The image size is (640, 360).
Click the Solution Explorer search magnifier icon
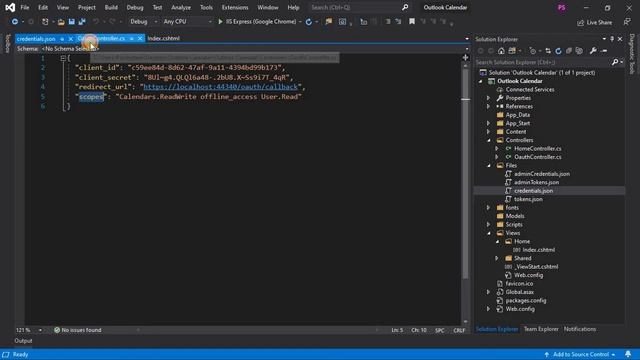pyautogui.click(x=615, y=62)
